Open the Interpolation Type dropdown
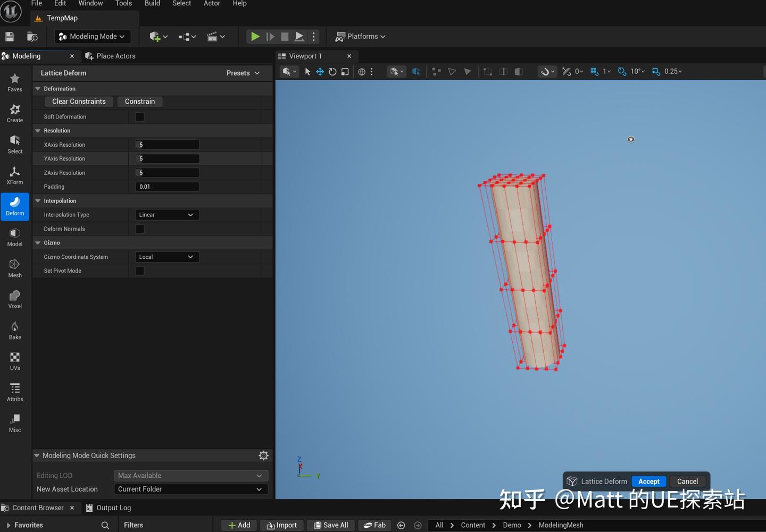 coord(166,214)
